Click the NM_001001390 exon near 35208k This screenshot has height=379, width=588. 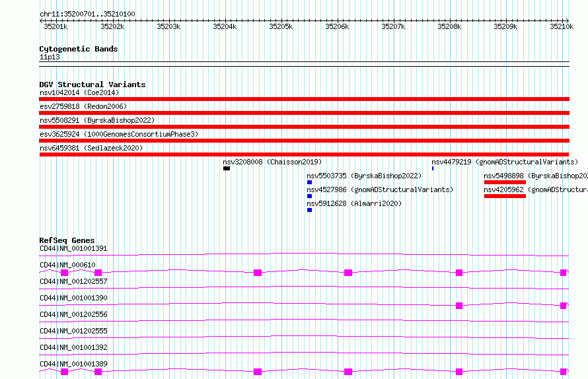[459, 306]
